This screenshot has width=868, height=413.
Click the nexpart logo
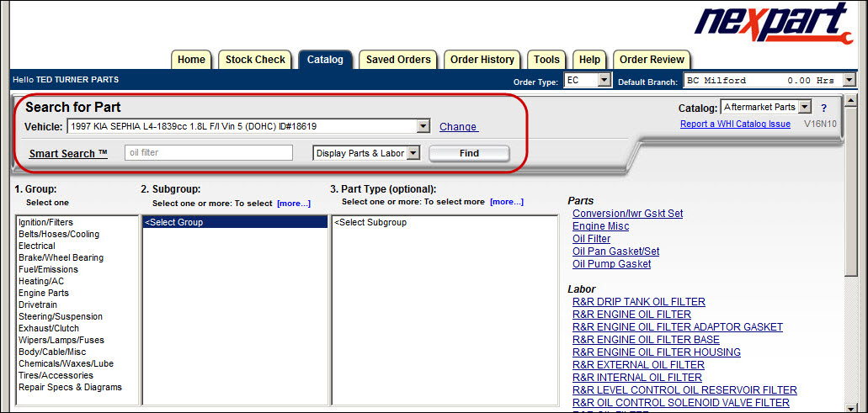coord(774,25)
